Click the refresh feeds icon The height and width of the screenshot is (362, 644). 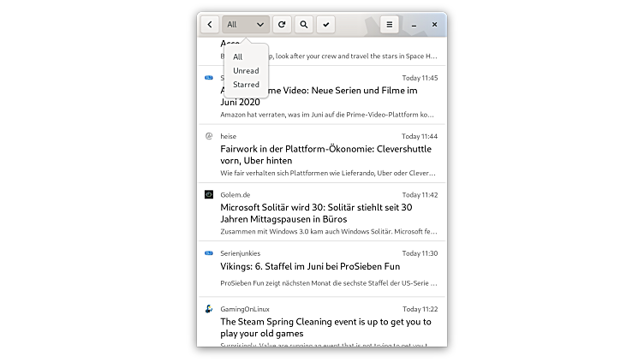pos(282,25)
